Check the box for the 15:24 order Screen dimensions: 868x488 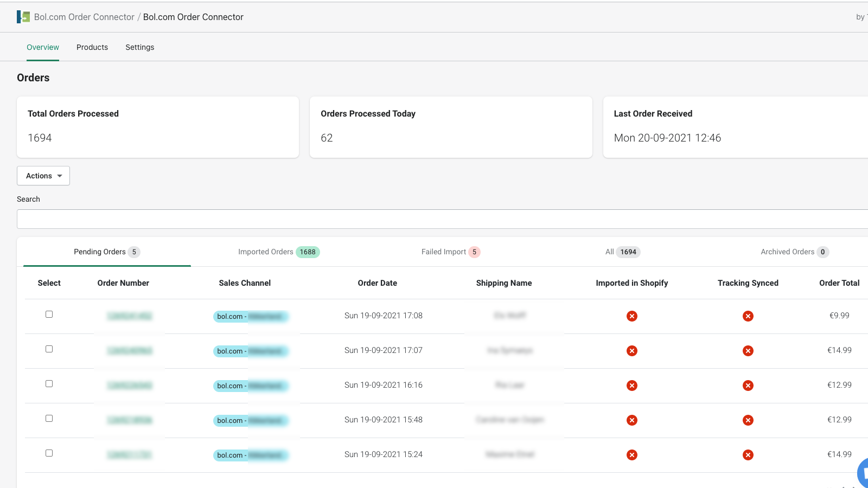coord(49,453)
